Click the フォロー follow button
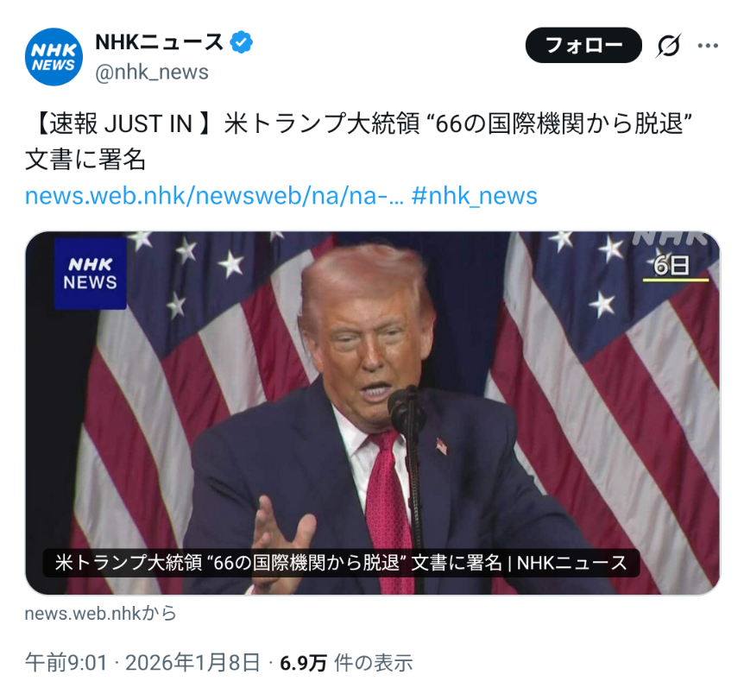Screen dimensions: 744x700 [x=583, y=45]
